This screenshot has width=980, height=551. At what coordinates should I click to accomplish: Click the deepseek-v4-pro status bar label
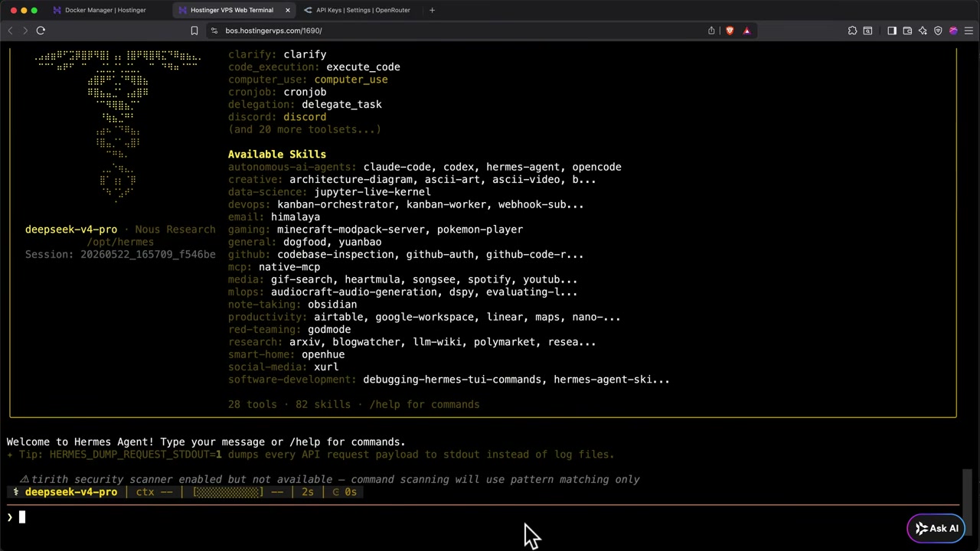[x=71, y=492]
